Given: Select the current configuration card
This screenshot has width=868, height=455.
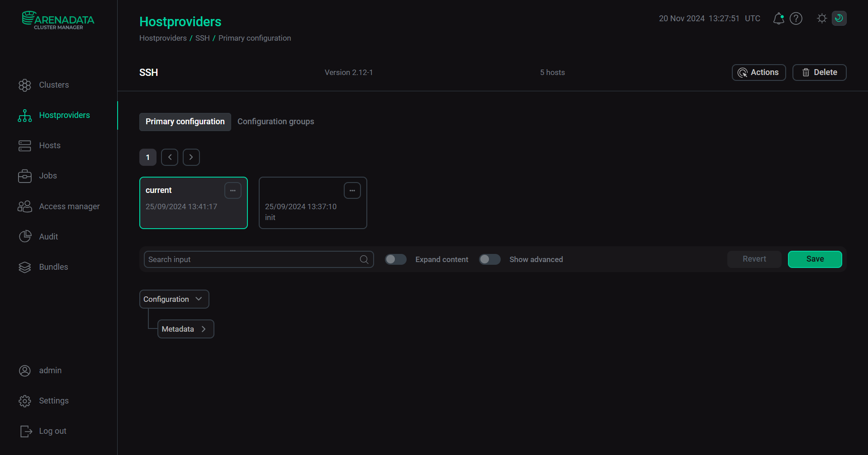Looking at the screenshot, I should pos(194,203).
